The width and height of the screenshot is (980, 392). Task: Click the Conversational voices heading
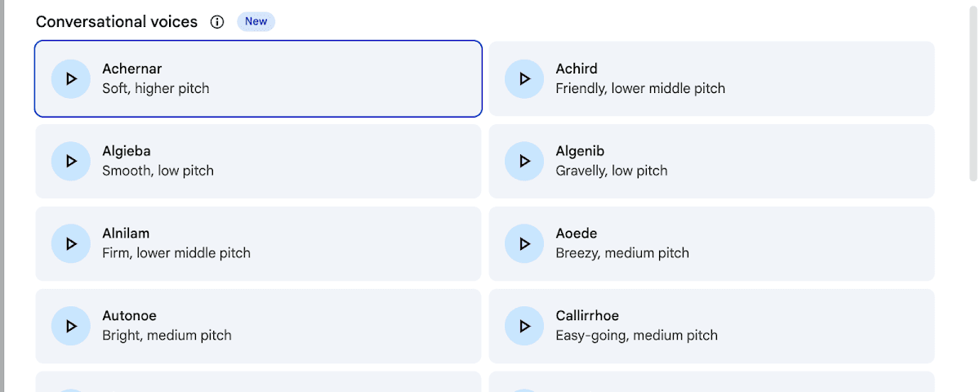click(x=117, y=22)
